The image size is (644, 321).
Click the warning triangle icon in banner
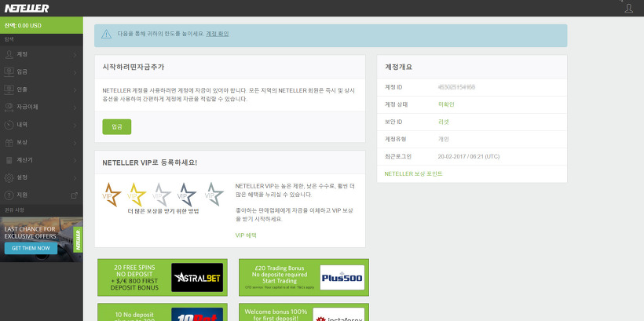[x=106, y=34]
